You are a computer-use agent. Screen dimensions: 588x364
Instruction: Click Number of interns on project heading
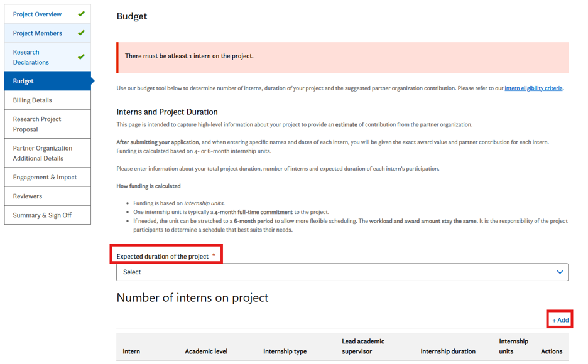point(192,297)
